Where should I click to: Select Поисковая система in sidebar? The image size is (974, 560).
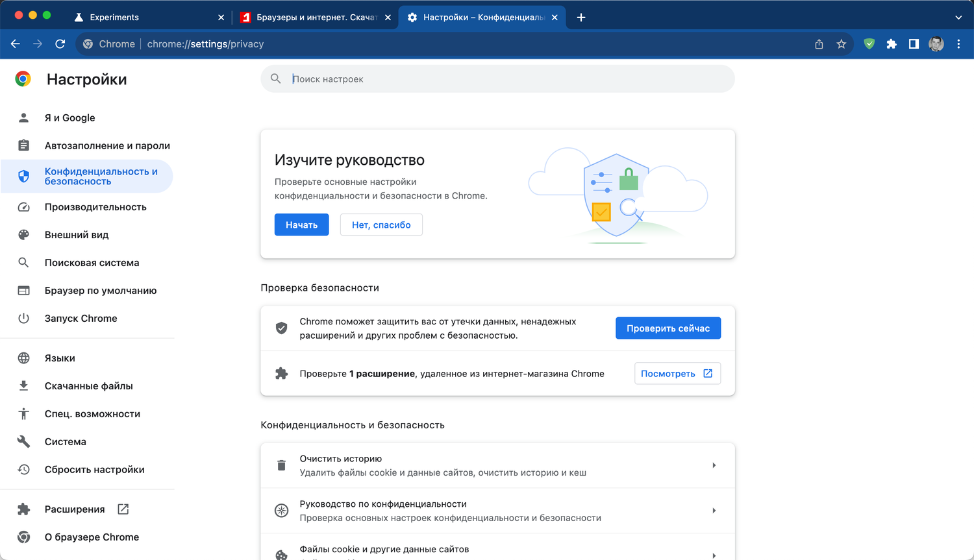pos(92,263)
